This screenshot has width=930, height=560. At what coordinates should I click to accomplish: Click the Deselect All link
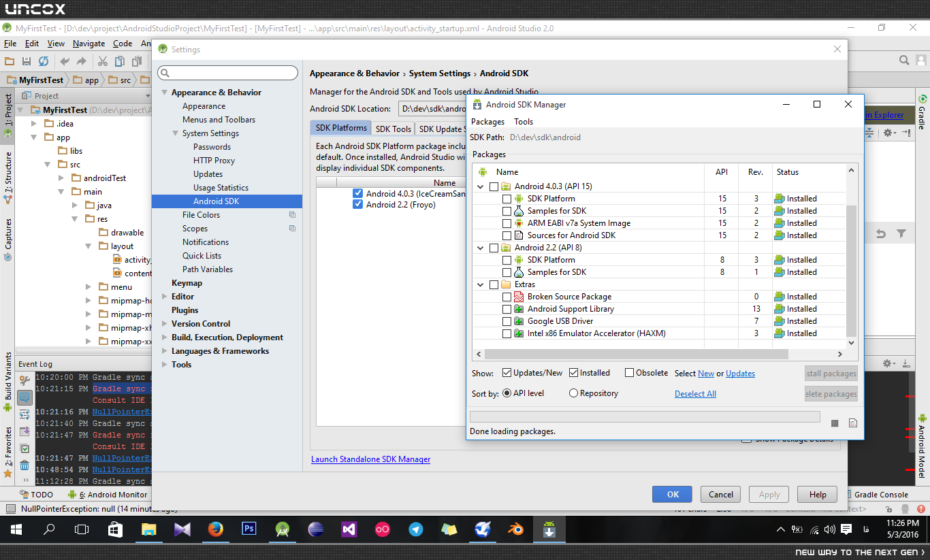695,394
